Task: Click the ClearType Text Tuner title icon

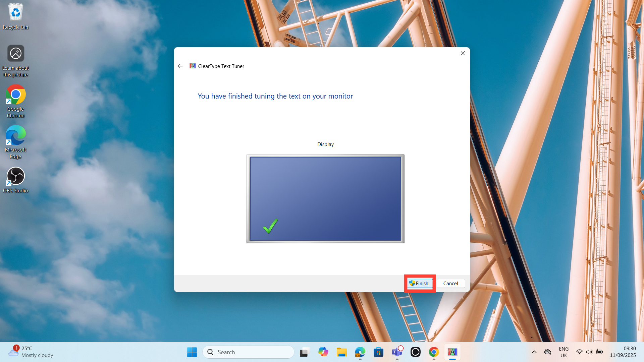Action: click(x=193, y=66)
